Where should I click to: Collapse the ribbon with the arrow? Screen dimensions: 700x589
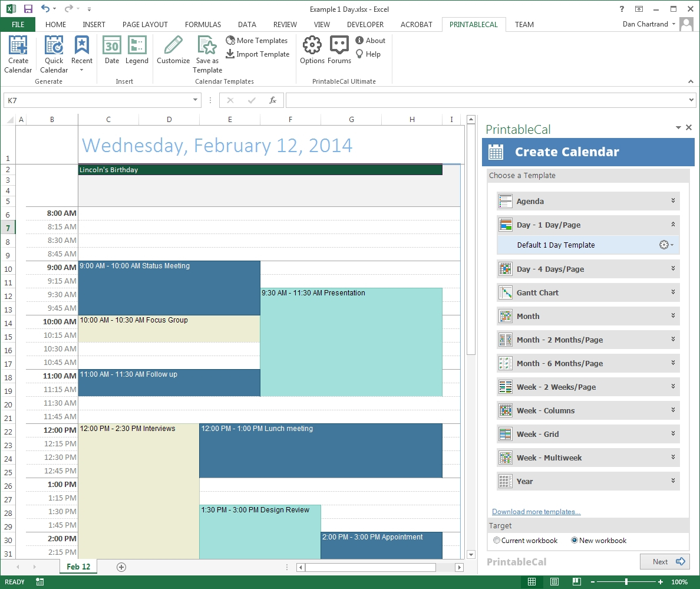point(691,81)
